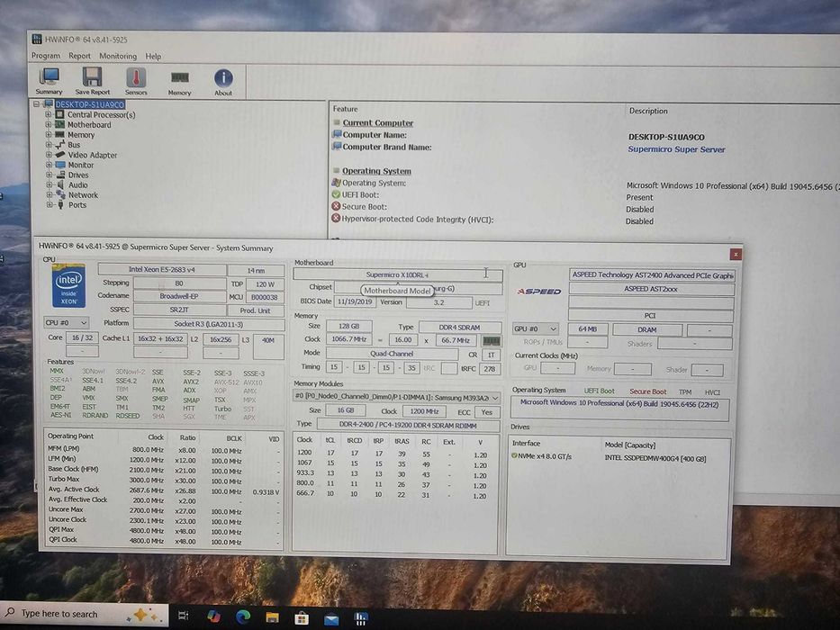Click HWiNFO icon on the taskbar
Screen dimensions: 840x630
pos(360,620)
